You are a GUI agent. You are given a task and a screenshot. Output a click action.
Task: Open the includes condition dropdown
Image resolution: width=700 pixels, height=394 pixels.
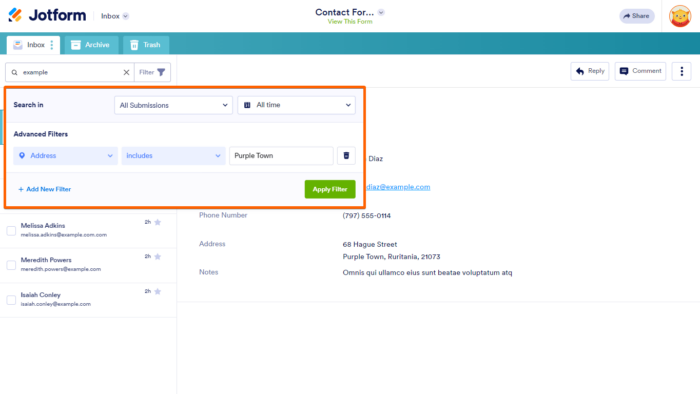173,156
